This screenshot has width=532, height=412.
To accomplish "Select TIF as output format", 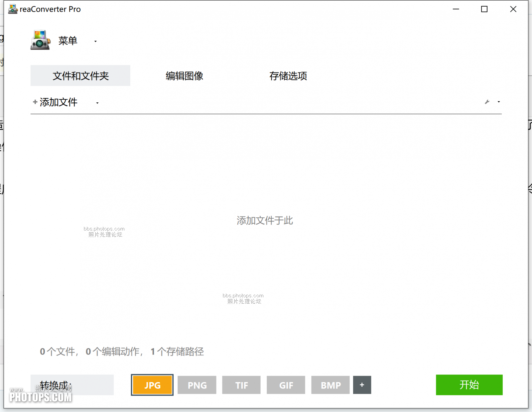I will click(241, 385).
